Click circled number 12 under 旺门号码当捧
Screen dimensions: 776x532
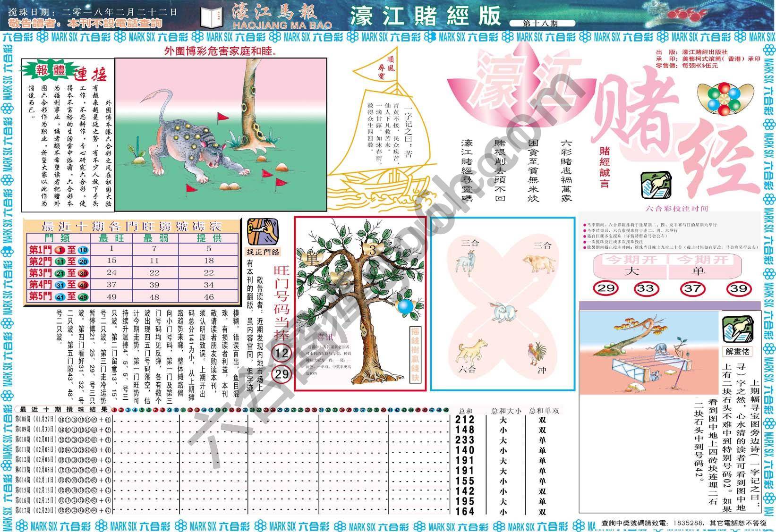point(282,353)
